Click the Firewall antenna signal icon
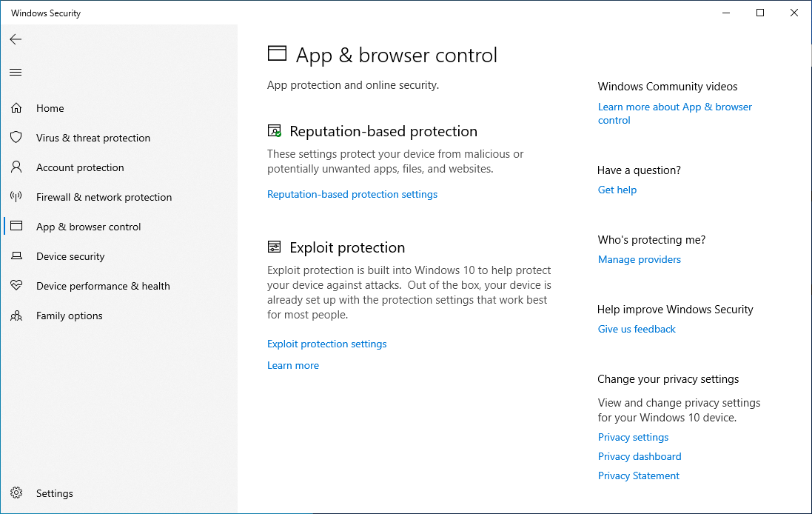 click(16, 196)
